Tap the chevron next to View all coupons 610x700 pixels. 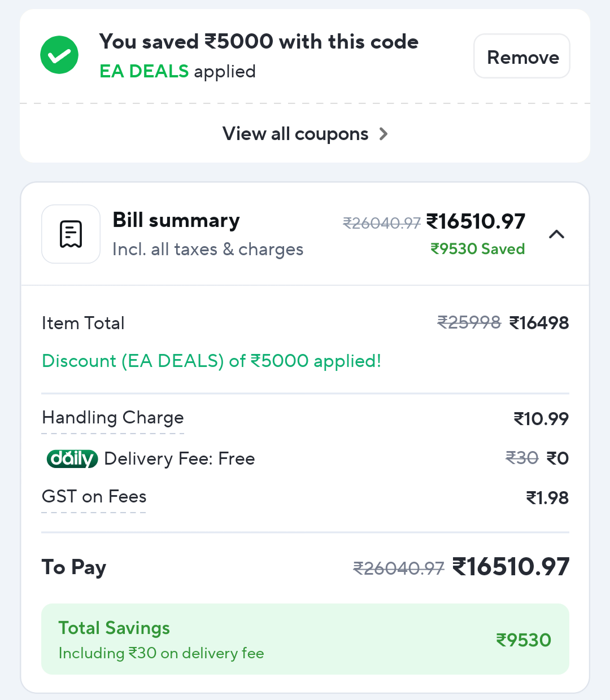point(384,134)
